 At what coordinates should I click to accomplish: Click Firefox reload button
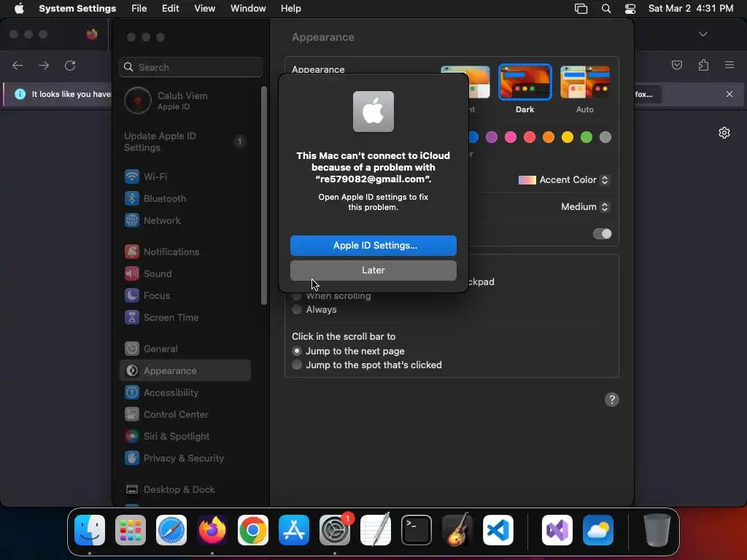[x=70, y=65]
